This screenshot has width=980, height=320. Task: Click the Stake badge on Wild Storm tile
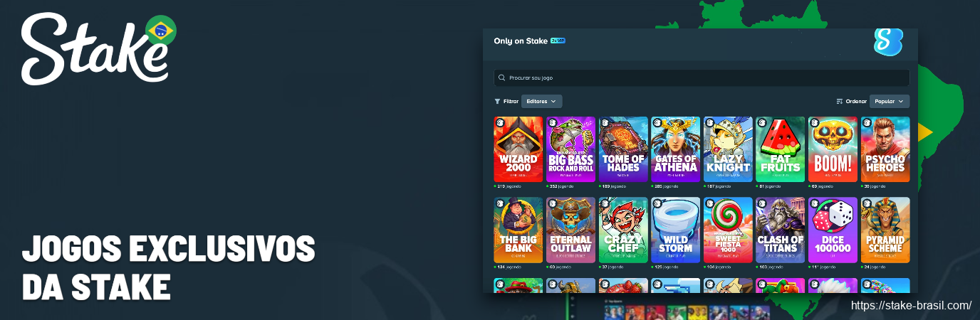pos(657,203)
